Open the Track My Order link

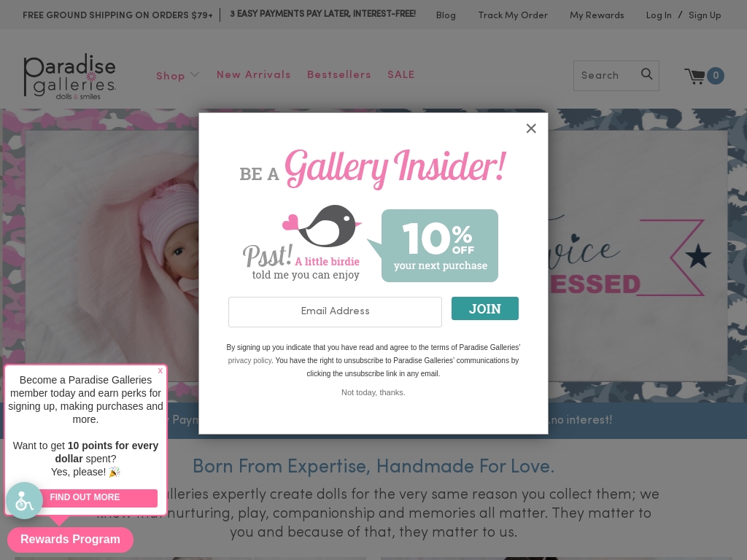click(513, 15)
